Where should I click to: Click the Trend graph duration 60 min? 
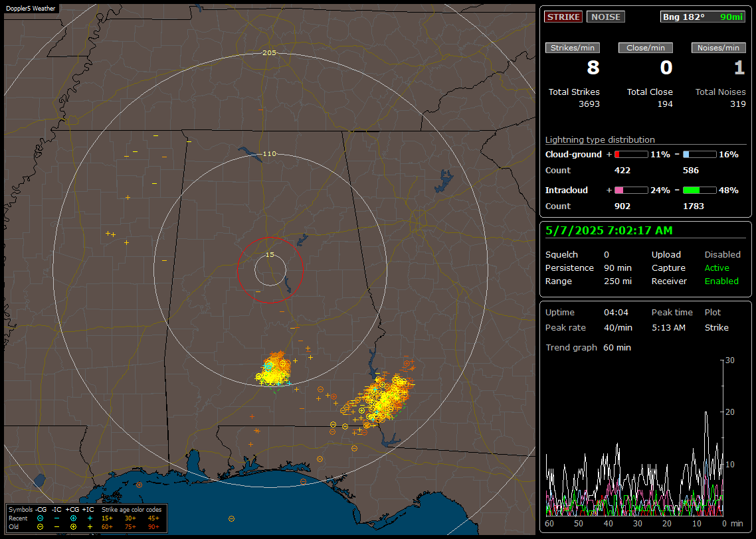(x=617, y=348)
